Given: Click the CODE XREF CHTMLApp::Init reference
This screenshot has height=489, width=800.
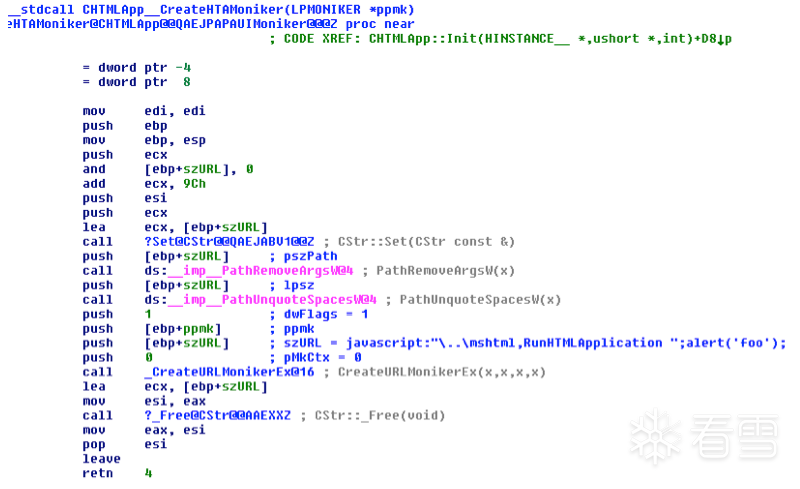Looking at the screenshot, I should click(501, 39).
